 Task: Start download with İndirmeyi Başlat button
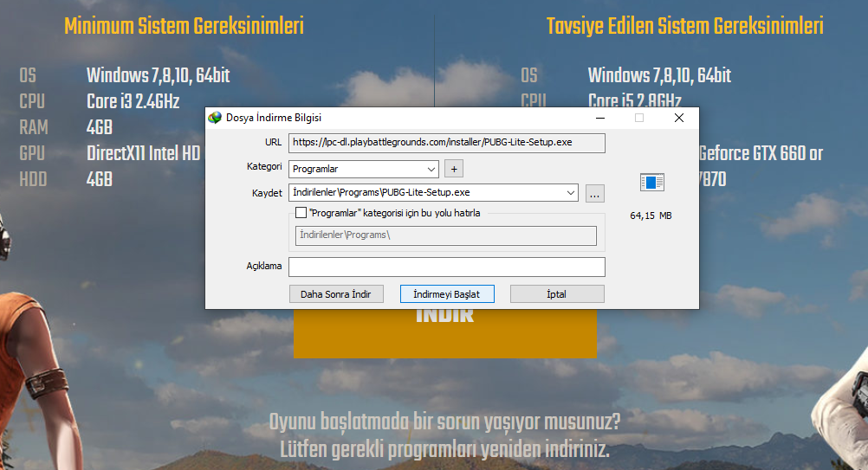pyautogui.click(x=447, y=294)
